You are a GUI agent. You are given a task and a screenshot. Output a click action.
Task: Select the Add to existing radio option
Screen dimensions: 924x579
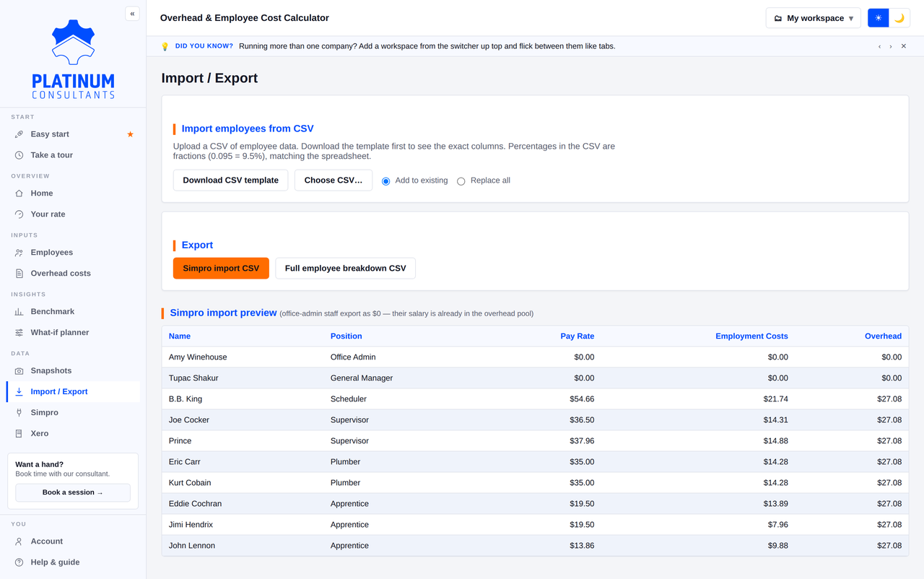click(386, 181)
